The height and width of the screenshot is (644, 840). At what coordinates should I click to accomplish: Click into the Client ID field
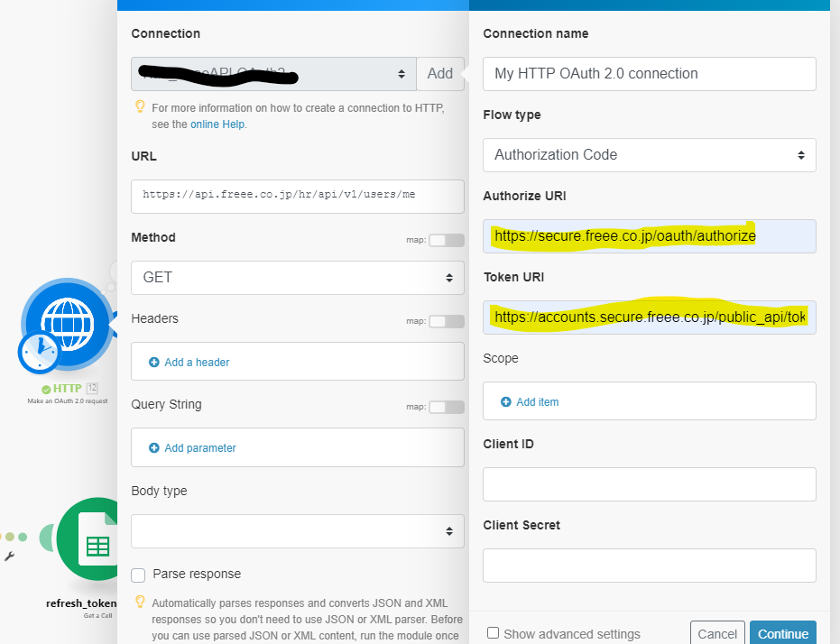649,484
